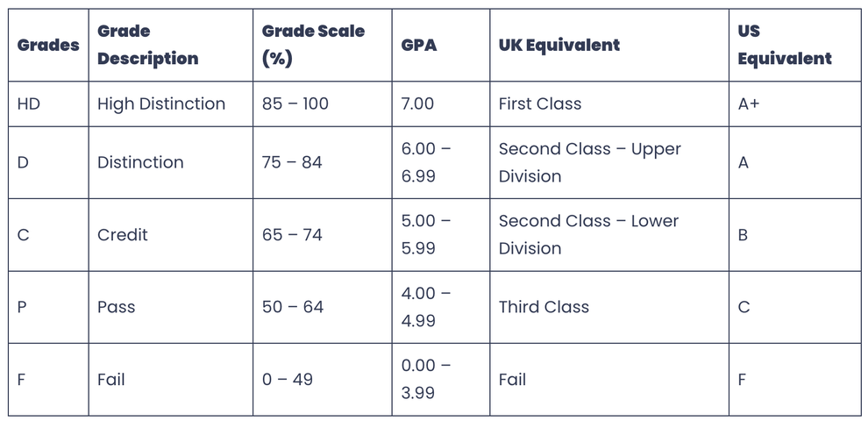Click the HD grade cell
Viewport: 868px width, 421px height.
click(x=29, y=103)
